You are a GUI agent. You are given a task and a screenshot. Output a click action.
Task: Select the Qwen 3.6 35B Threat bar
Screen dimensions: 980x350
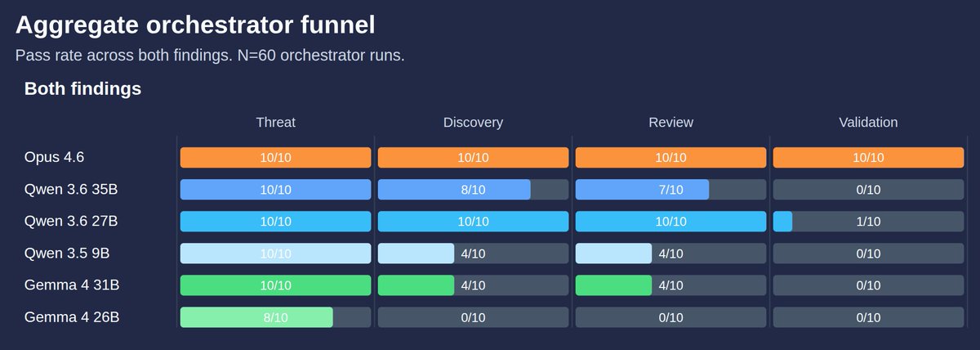click(x=275, y=190)
